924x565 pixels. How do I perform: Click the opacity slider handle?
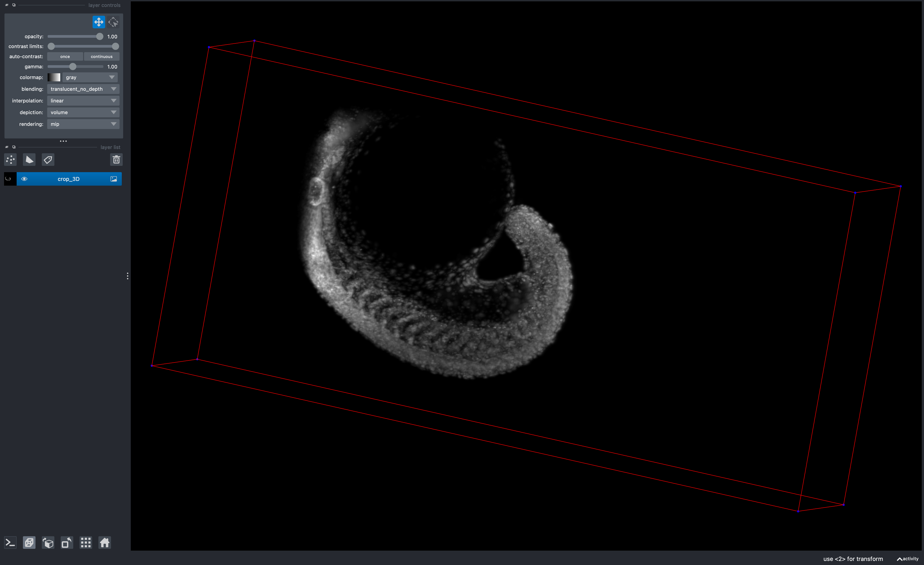click(99, 36)
